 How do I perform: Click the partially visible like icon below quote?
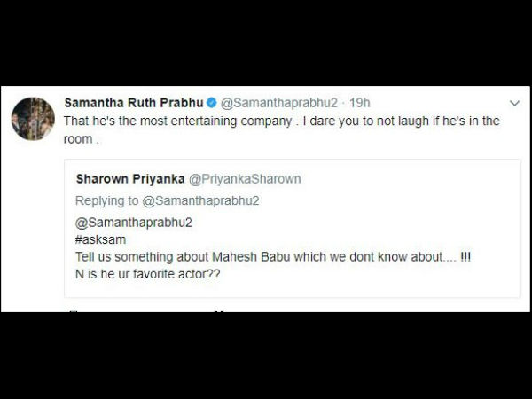[x=221, y=309]
